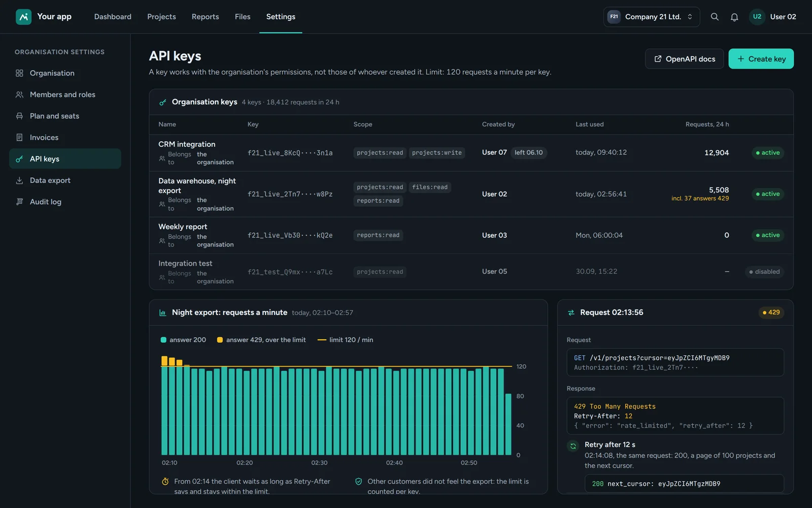Click the disabled status badge for Integration test
Screen dimensions: 812x508
(x=764, y=272)
